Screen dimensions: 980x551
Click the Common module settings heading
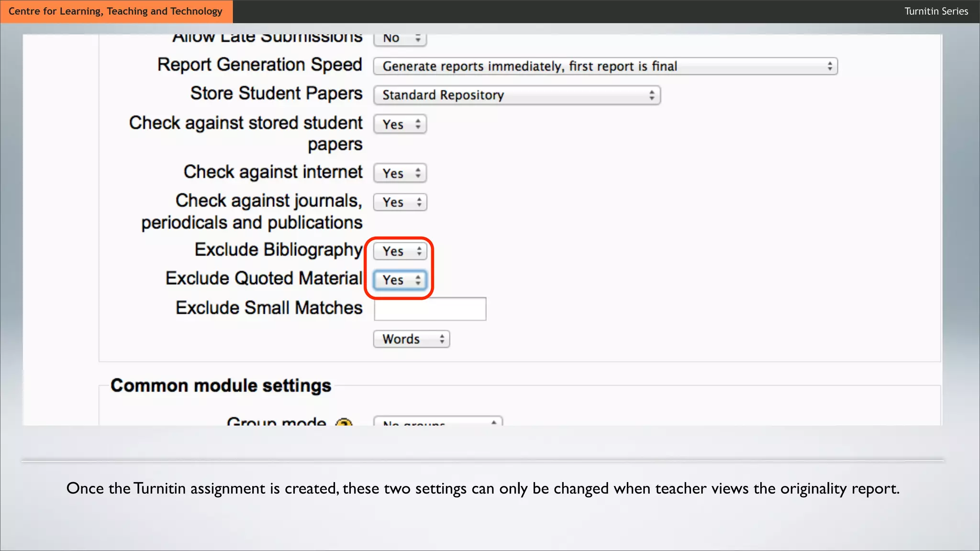pos(221,386)
